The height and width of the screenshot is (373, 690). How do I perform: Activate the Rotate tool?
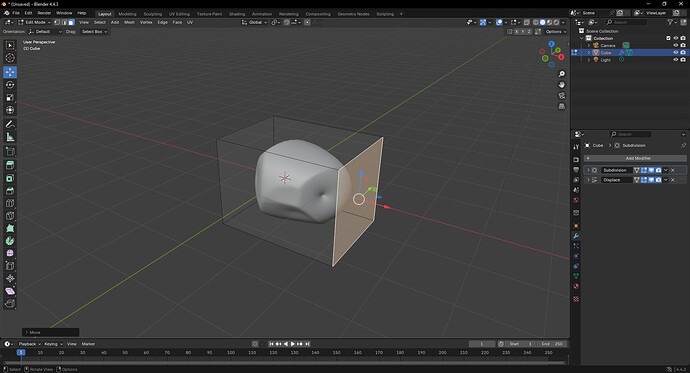tap(10, 85)
